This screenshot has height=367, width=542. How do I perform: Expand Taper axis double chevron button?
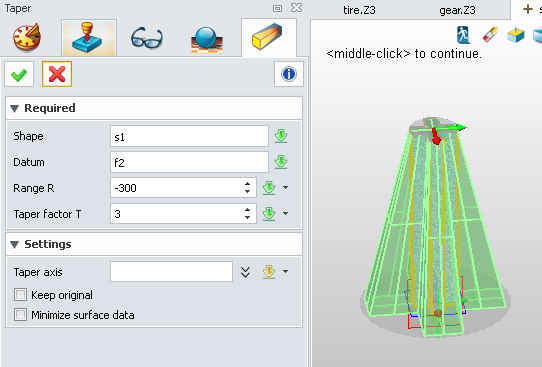pos(245,272)
